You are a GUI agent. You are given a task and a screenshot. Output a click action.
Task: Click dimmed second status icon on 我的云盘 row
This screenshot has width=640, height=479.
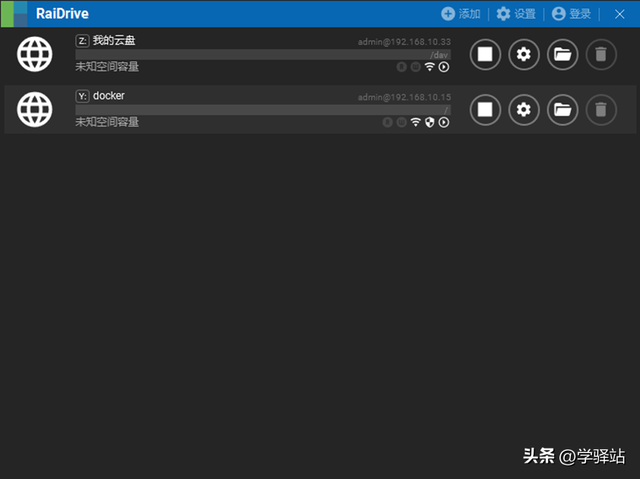click(416, 67)
